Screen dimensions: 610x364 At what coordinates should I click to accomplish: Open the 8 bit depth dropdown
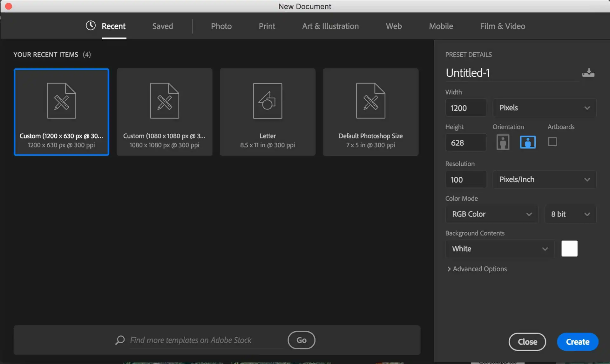pos(570,214)
